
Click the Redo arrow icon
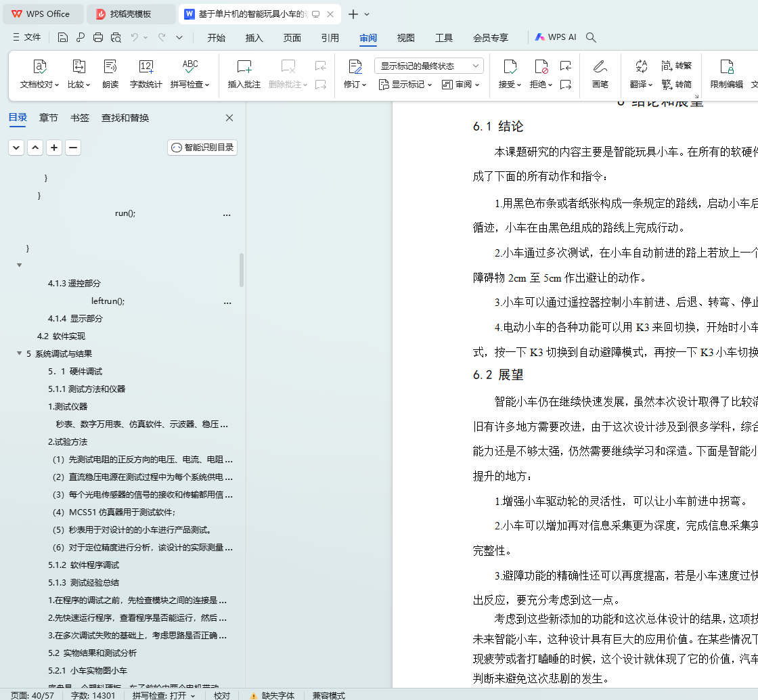point(162,38)
